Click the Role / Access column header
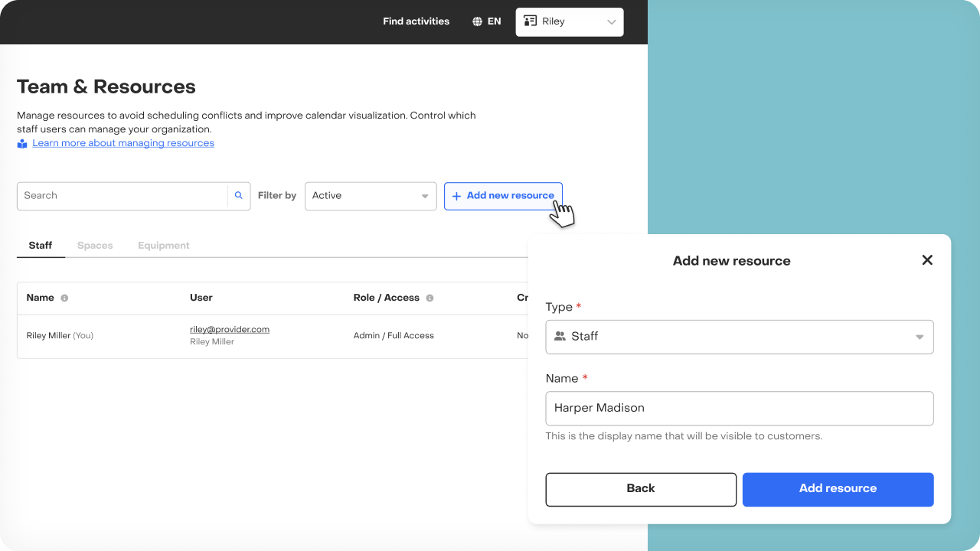This screenshot has height=551, width=980. 387,298
